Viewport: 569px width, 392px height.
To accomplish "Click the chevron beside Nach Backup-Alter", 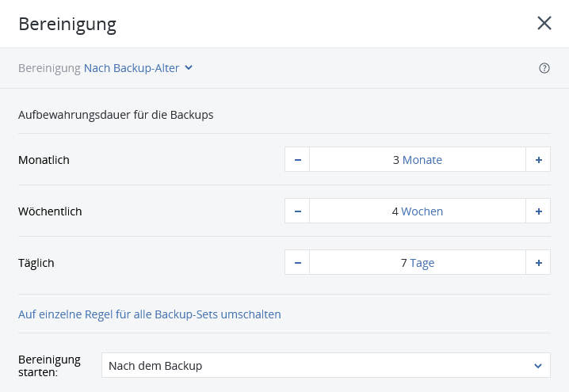I will point(189,67).
